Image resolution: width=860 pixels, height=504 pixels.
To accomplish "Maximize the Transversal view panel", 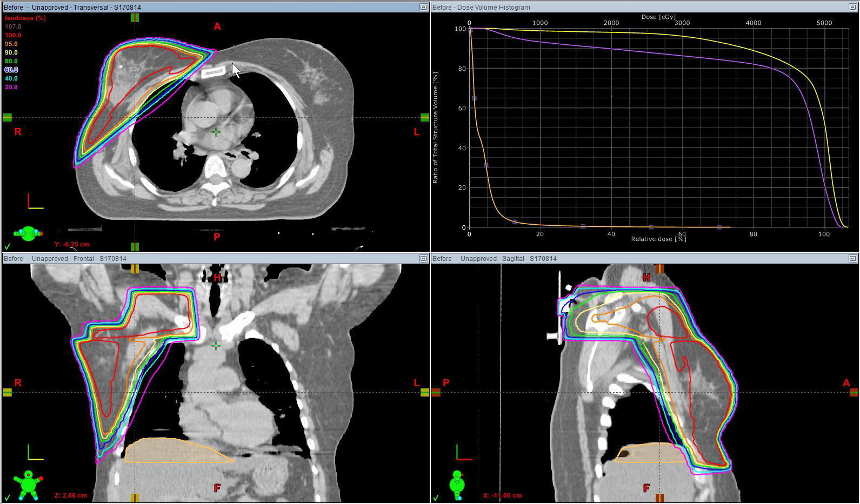I will [424, 8].
